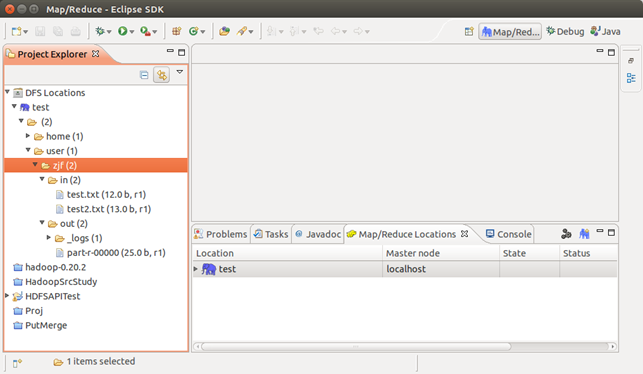Switch to the Javadoc tab
The width and height of the screenshot is (643, 374).
[x=318, y=234]
